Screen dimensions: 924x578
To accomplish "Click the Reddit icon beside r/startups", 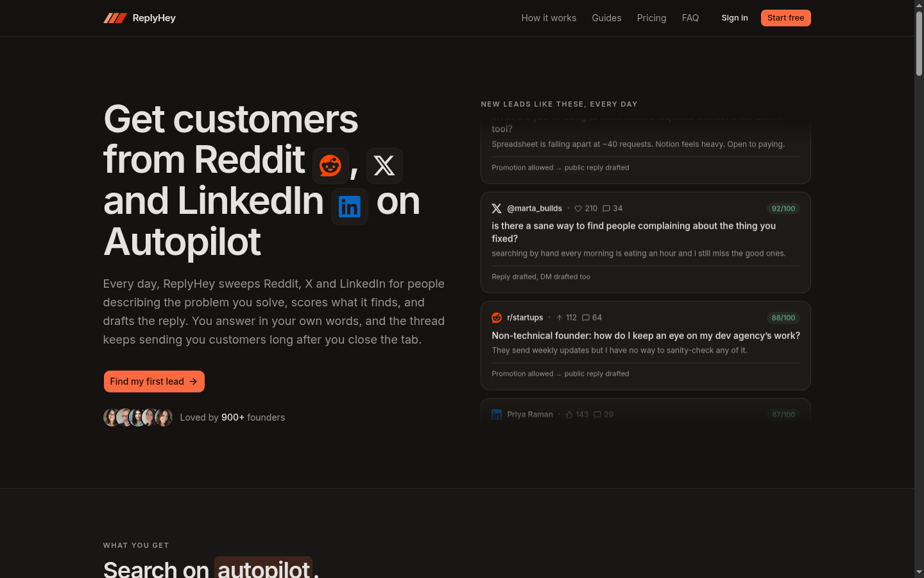I will tap(497, 318).
